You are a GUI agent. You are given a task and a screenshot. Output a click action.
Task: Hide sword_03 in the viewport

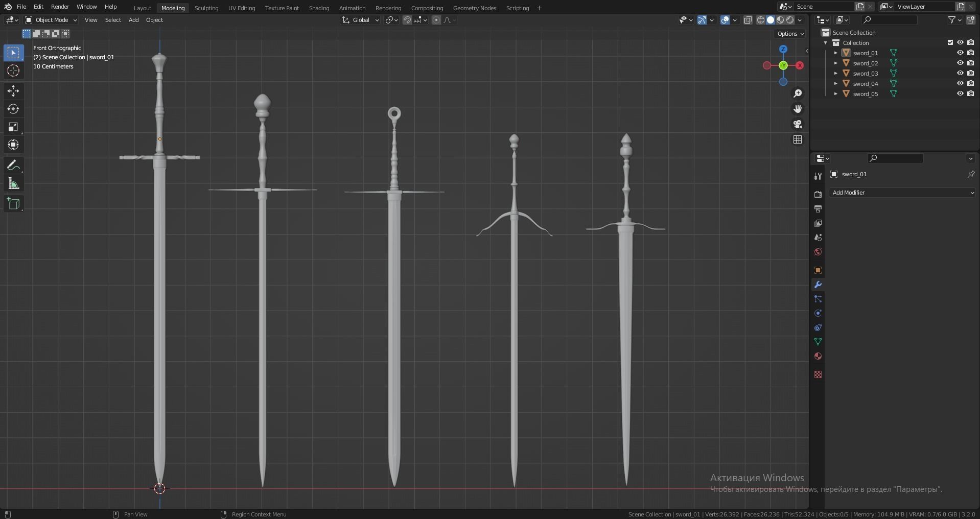click(961, 73)
